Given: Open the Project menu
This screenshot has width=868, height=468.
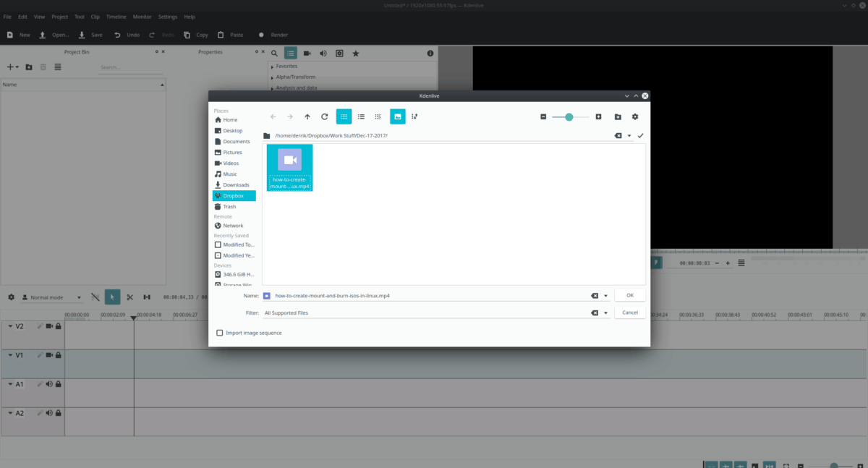Looking at the screenshot, I should [60, 17].
